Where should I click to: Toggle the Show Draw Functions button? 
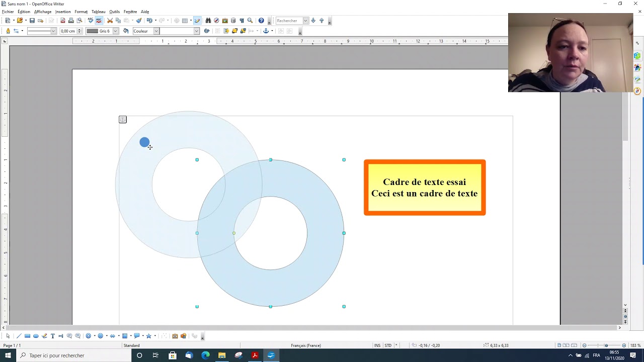[197, 21]
